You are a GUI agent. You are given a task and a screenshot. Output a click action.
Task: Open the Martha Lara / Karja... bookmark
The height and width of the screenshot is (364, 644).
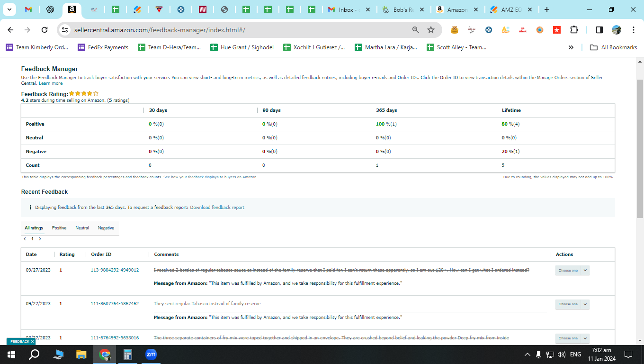tap(386, 47)
